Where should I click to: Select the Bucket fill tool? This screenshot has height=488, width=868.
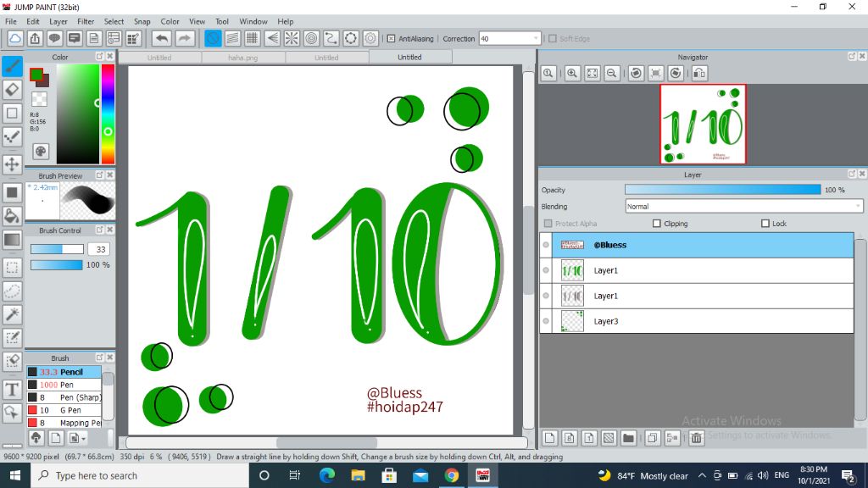(x=12, y=216)
